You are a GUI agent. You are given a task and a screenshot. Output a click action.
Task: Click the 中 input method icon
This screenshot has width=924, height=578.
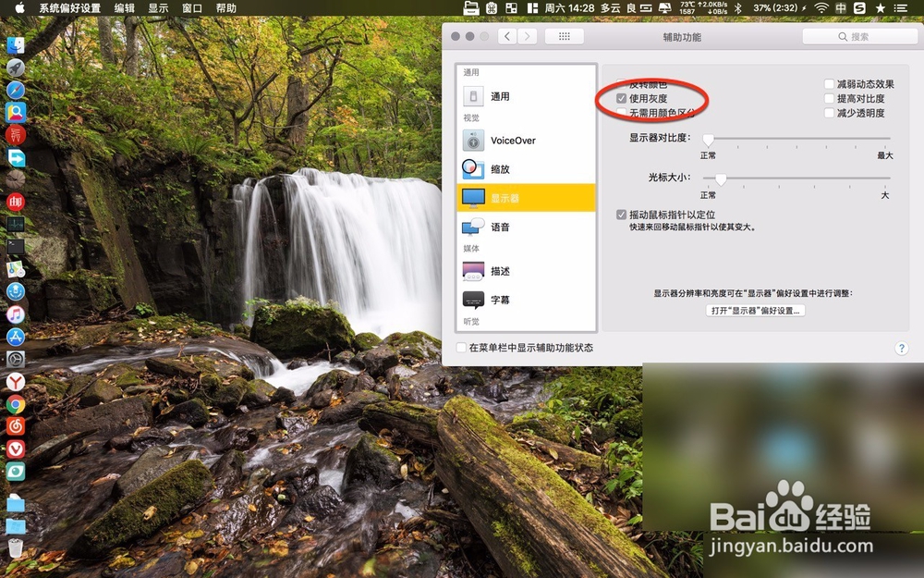tap(841, 7)
